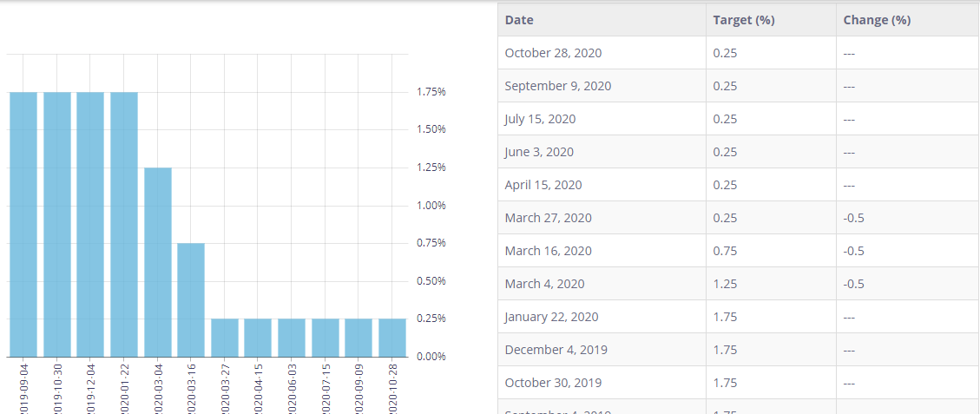
Task: Click the Target (%) column header
Action: [743, 20]
